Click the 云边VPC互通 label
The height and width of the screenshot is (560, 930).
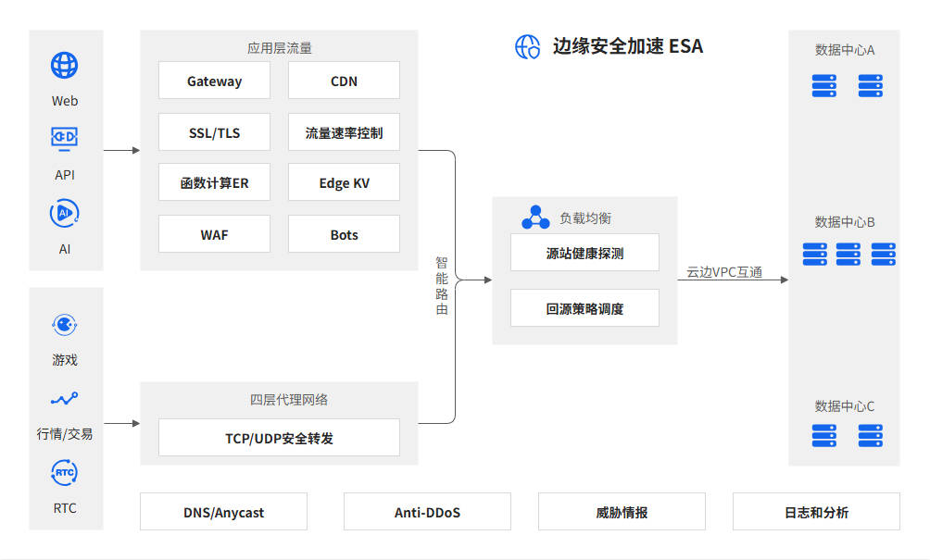(723, 272)
